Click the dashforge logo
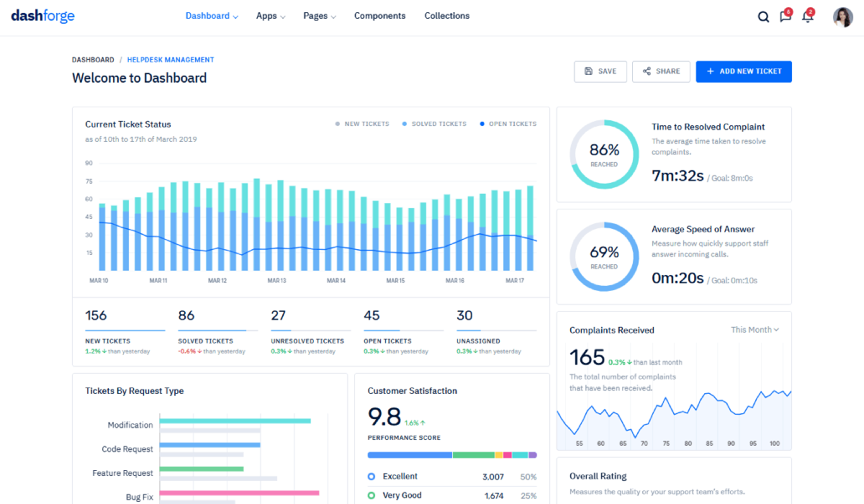The height and width of the screenshot is (504, 864). [x=42, y=16]
